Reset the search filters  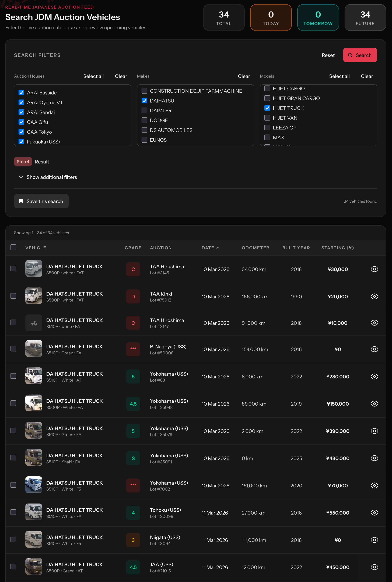[328, 55]
